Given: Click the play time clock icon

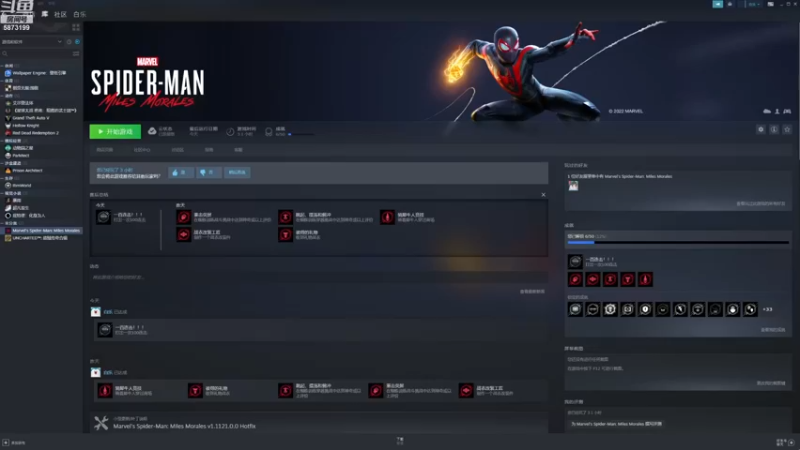Looking at the screenshot, I should tap(230, 132).
